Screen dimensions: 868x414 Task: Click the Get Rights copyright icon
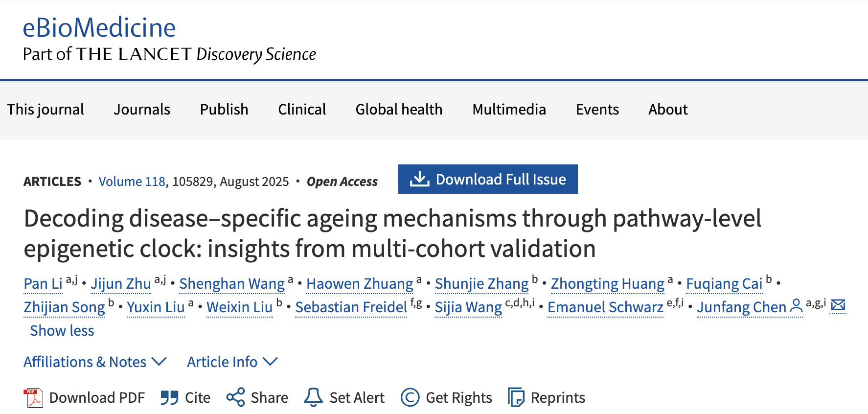410,397
